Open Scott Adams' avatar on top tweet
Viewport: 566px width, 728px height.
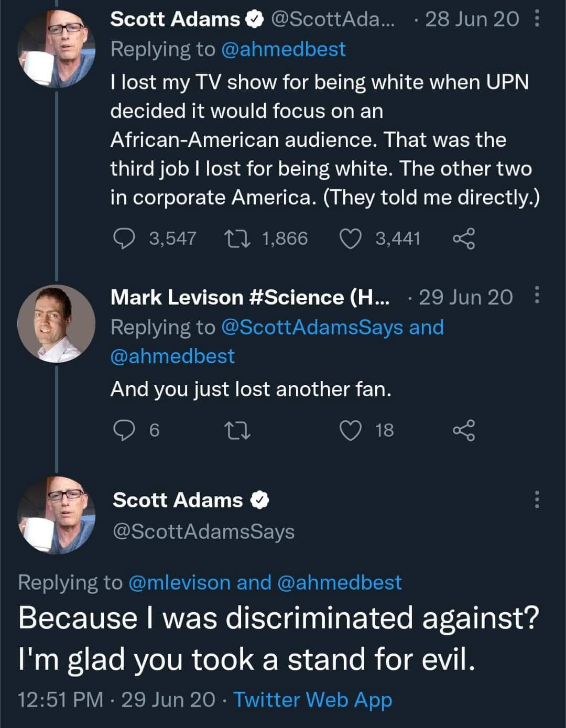click(x=57, y=49)
